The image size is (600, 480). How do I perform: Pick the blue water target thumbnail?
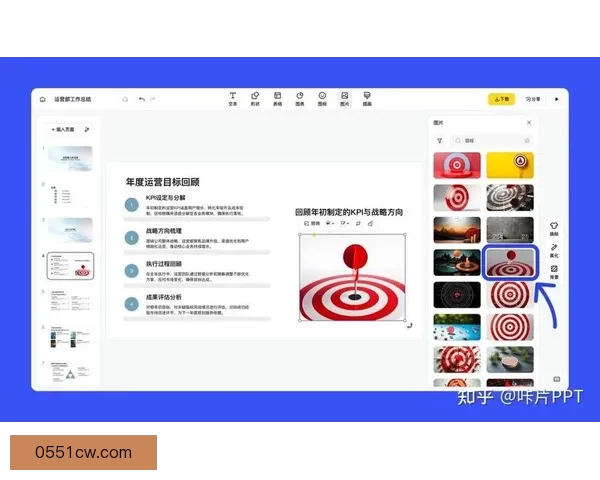(457, 327)
